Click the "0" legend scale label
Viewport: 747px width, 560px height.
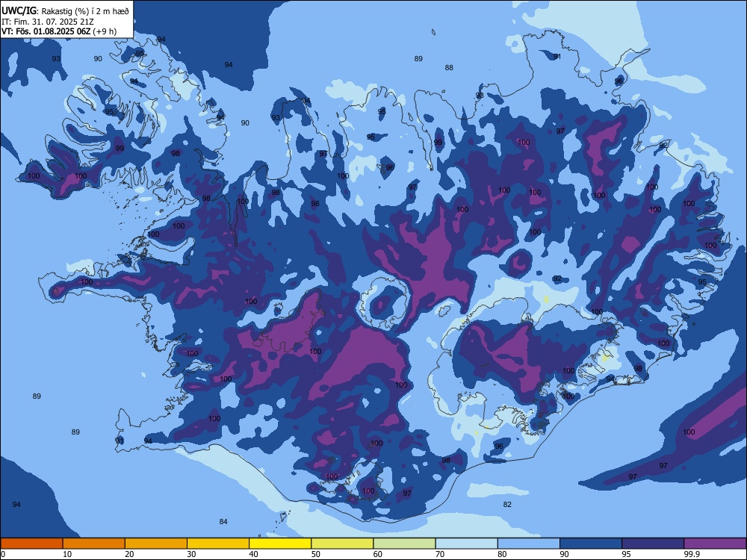point(3,554)
